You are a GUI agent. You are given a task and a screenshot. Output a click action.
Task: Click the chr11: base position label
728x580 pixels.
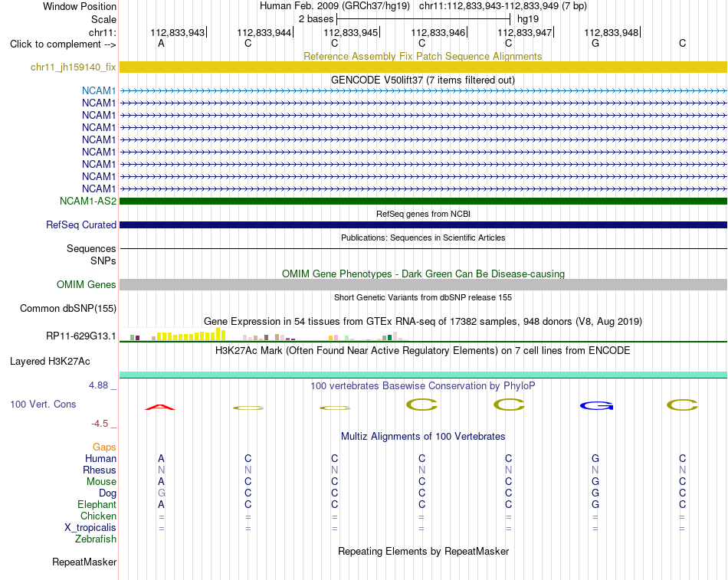(102, 32)
